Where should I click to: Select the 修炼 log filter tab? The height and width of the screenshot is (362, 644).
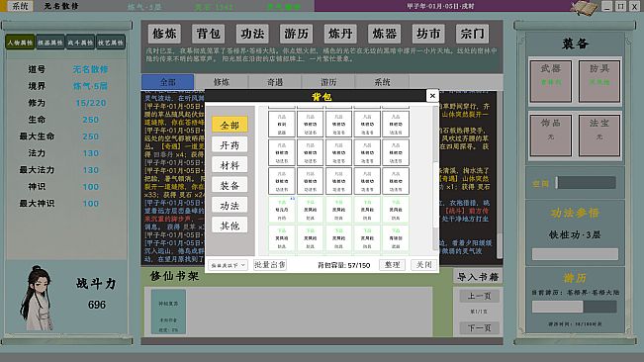pos(222,82)
